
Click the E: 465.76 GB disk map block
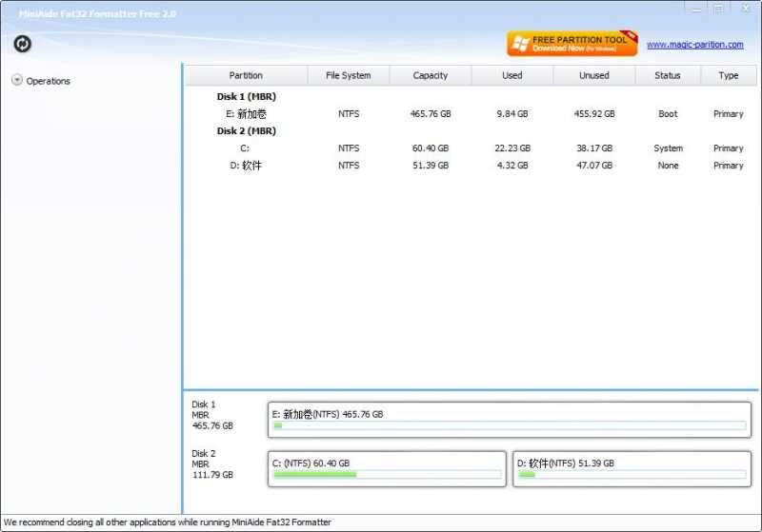pos(510,419)
